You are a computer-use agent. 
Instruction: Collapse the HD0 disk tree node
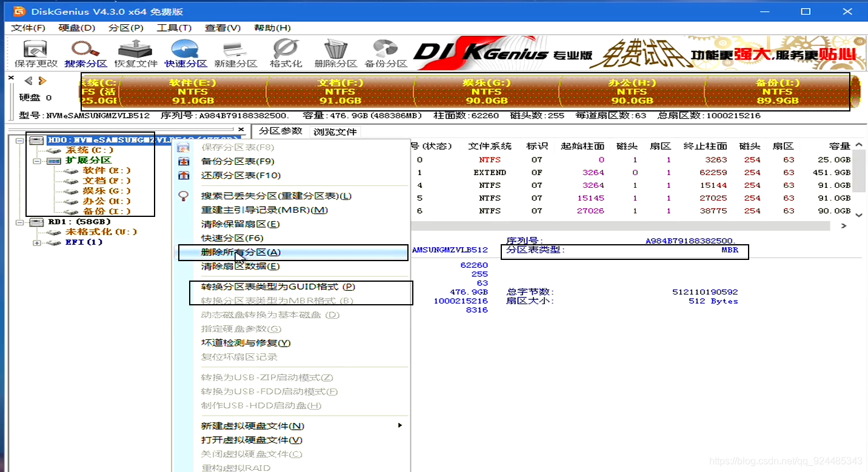20,140
